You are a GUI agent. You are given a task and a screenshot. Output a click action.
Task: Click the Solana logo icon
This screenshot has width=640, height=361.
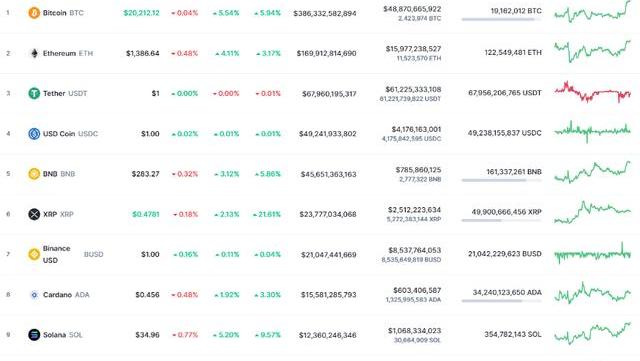click(34, 334)
